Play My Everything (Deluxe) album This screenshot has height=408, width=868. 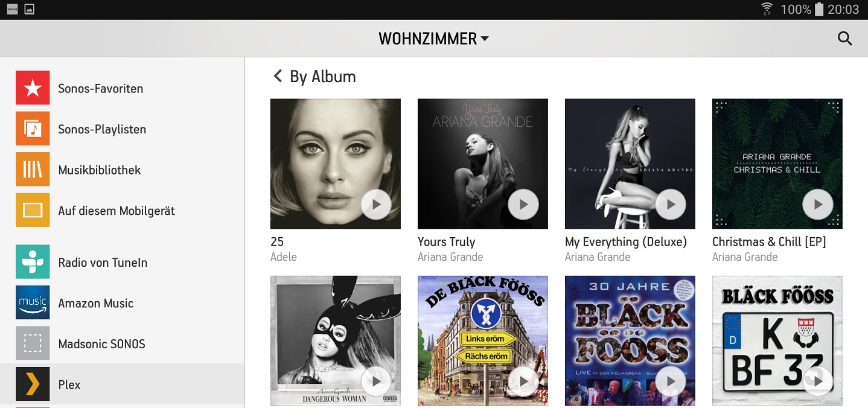[x=671, y=205]
